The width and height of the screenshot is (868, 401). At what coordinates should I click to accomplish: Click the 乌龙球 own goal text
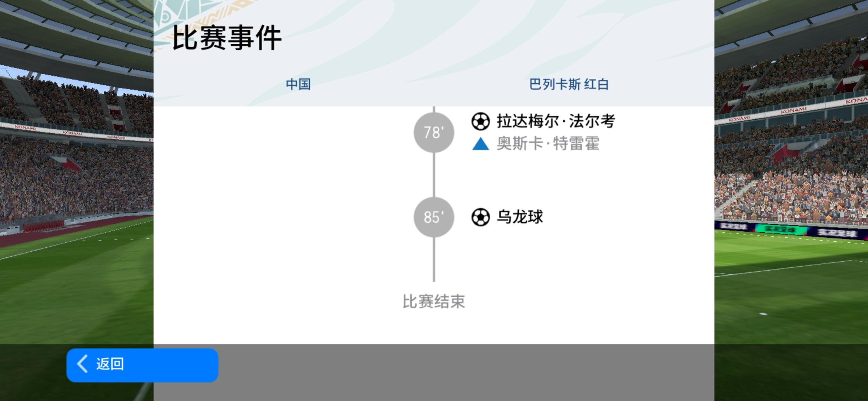[520, 217]
